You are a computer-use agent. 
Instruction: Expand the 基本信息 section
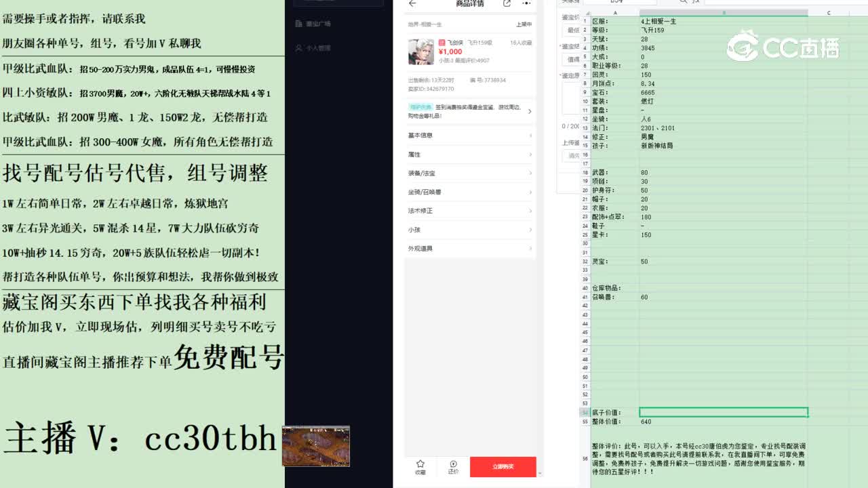[470, 136]
